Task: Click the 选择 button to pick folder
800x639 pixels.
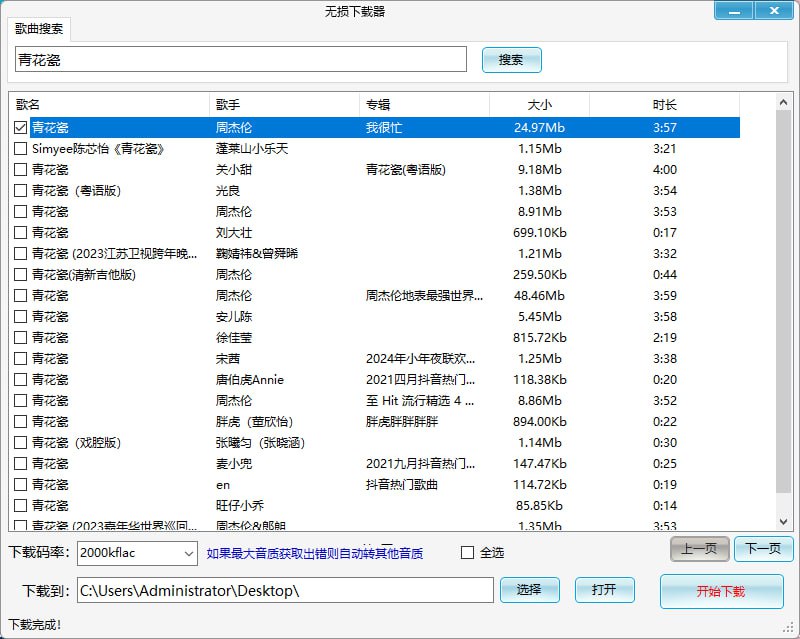Action: pyautogui.click(x=530, y=590)
